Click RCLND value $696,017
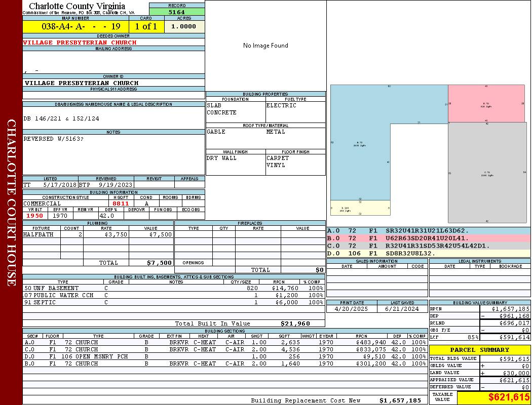 point(514,323)
